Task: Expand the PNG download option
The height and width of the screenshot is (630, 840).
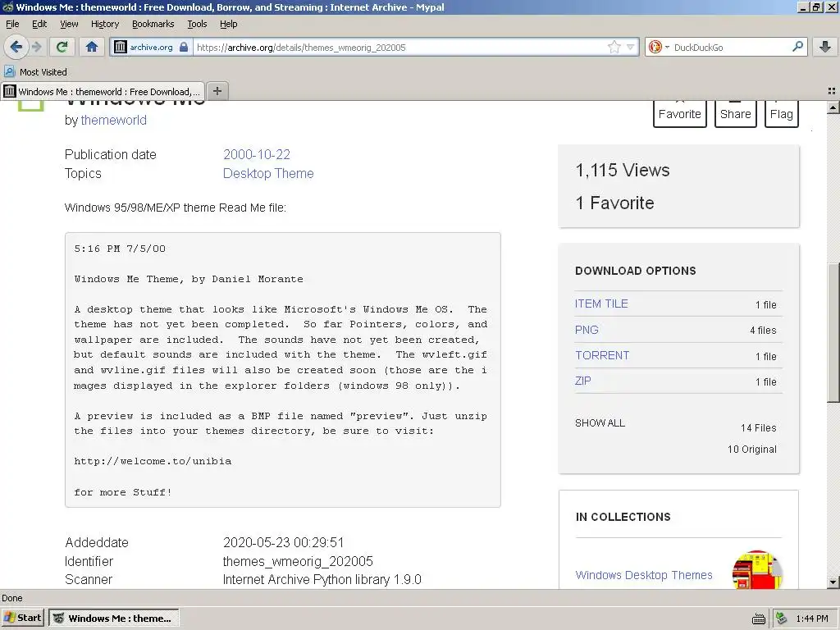Action: (587, 330)
